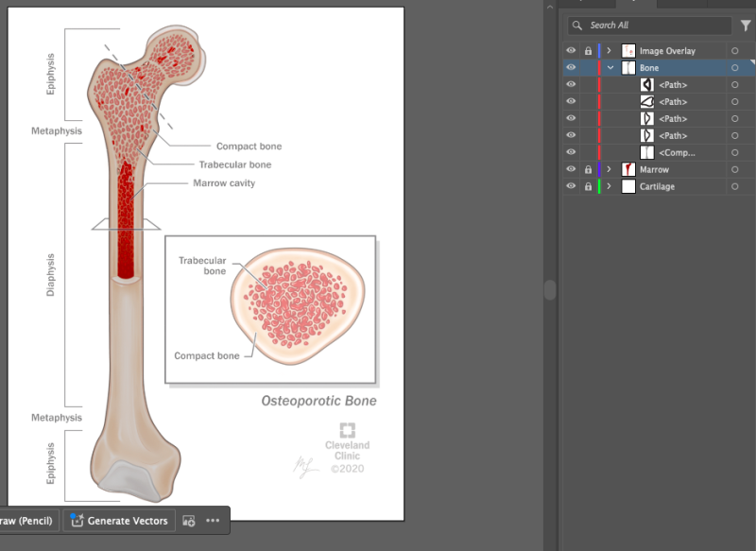Select the Marrow layer name
The height and width of the screenshot is (551, 756).
654,170
